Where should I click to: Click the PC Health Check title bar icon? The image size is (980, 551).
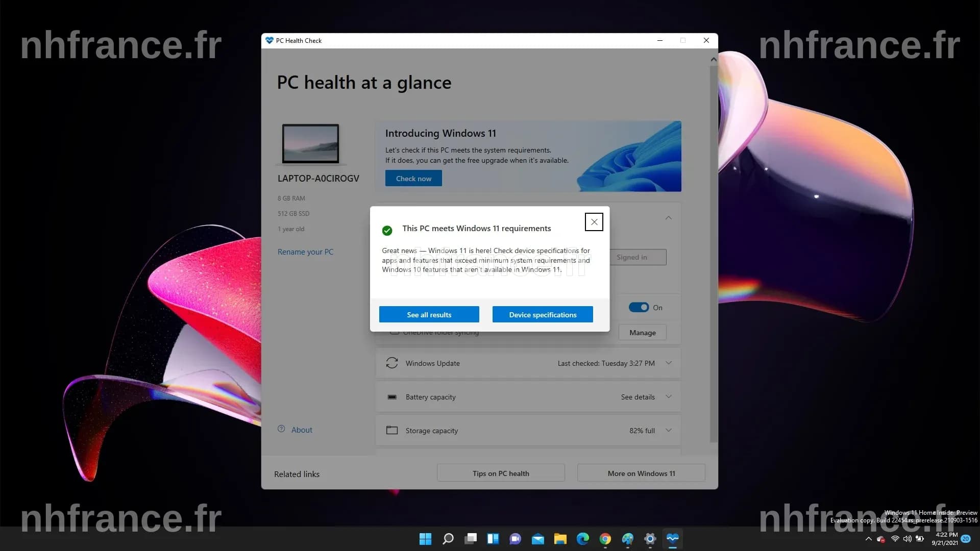tap(269, 40)
